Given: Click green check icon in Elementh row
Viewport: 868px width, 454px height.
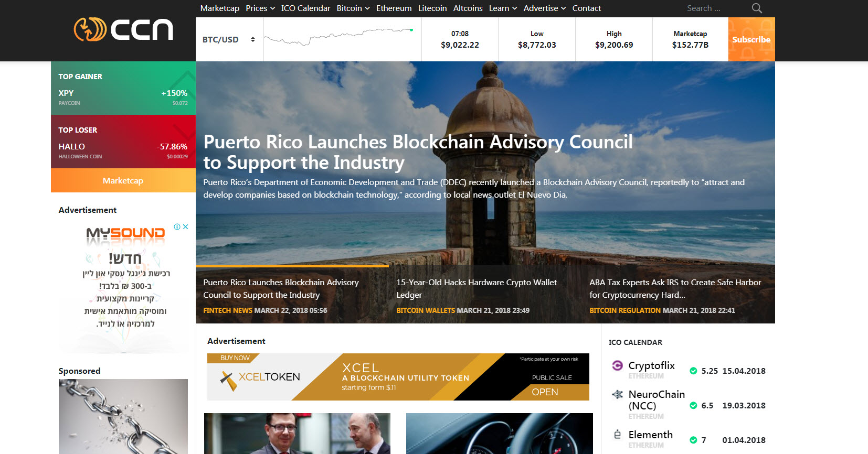Looking at the screenshot, I should 693,440.
